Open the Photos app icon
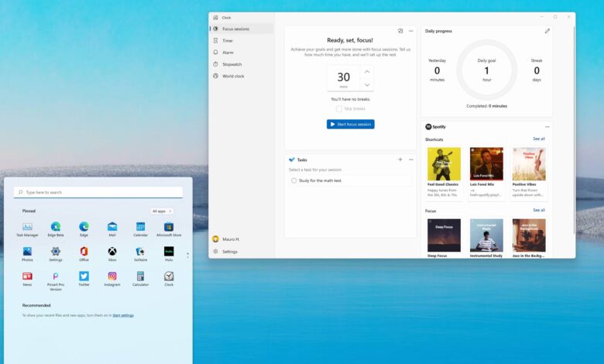This screenshot has width=604, height=364. click(x=27, y=252)
